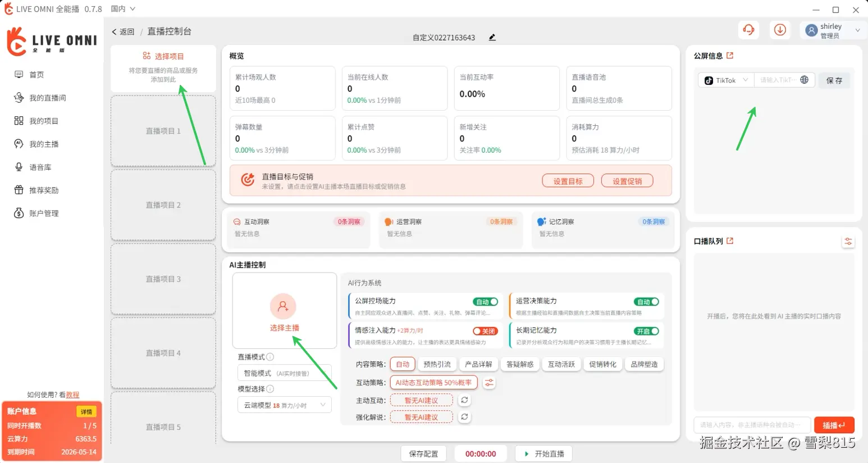868x463 pixels.
Task: Refresh the 强化解说 AI suggestion
Action: (464, 417)
